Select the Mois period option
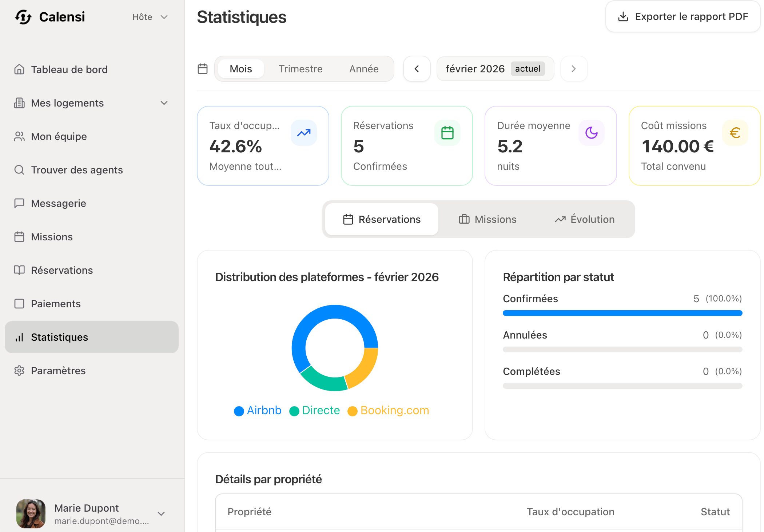 [240, 69]
